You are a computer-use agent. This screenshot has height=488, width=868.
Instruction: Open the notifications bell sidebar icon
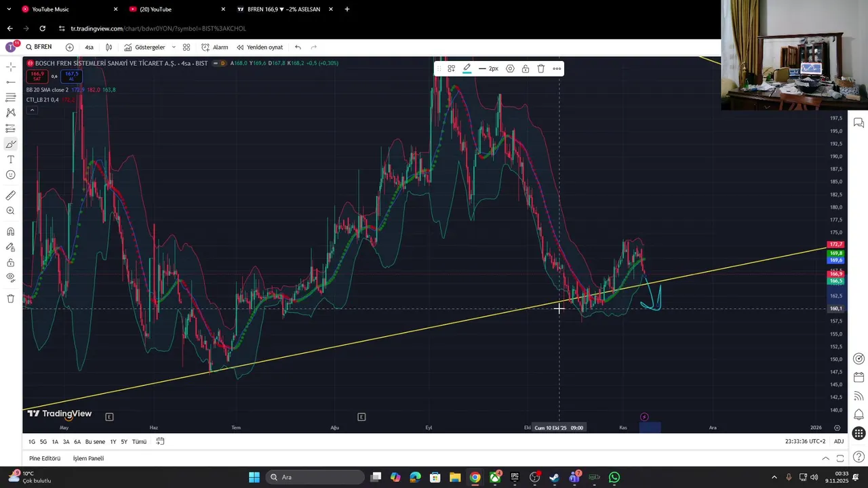click(859, 414)
